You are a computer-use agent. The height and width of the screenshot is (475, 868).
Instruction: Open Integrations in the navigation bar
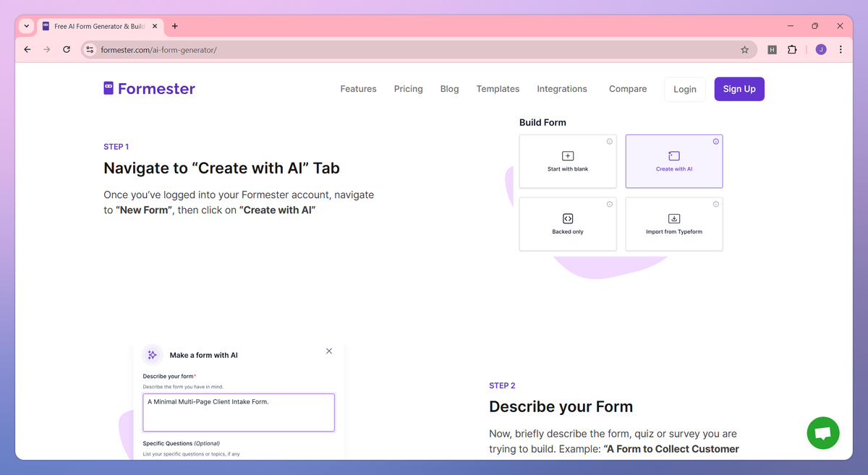(562, 89)
